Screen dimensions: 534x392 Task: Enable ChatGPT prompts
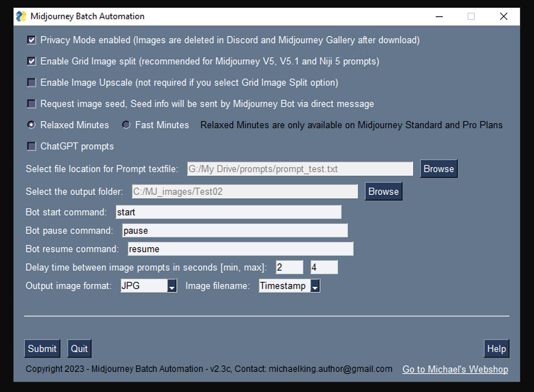[x=31, y=146]
